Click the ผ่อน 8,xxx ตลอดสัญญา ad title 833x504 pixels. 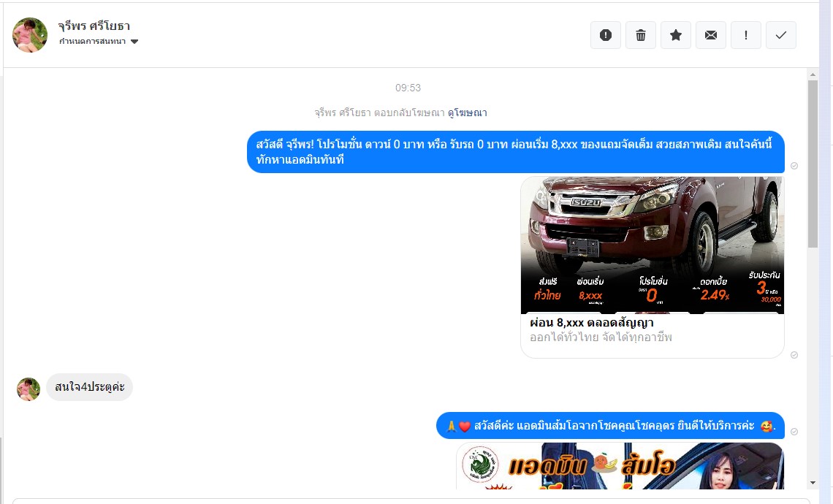591,322
